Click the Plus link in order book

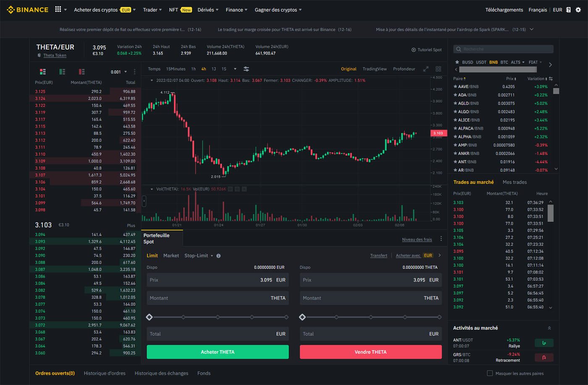[131, 226]
